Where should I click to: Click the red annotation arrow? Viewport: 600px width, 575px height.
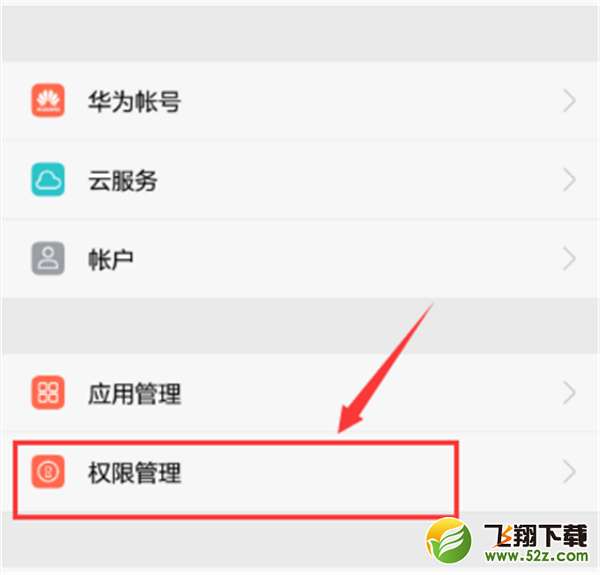(x=385, y=368)
